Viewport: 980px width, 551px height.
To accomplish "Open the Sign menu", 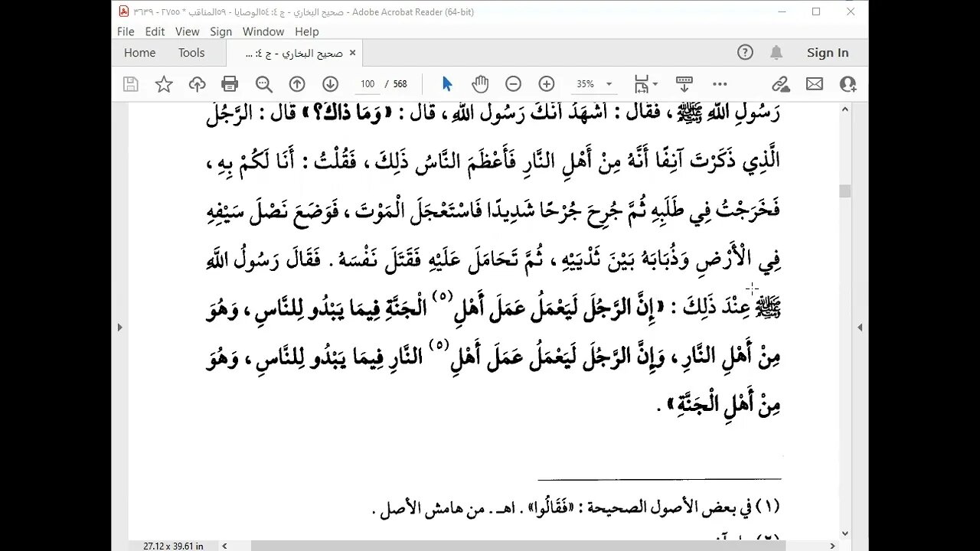I will (x=221, y=31).
